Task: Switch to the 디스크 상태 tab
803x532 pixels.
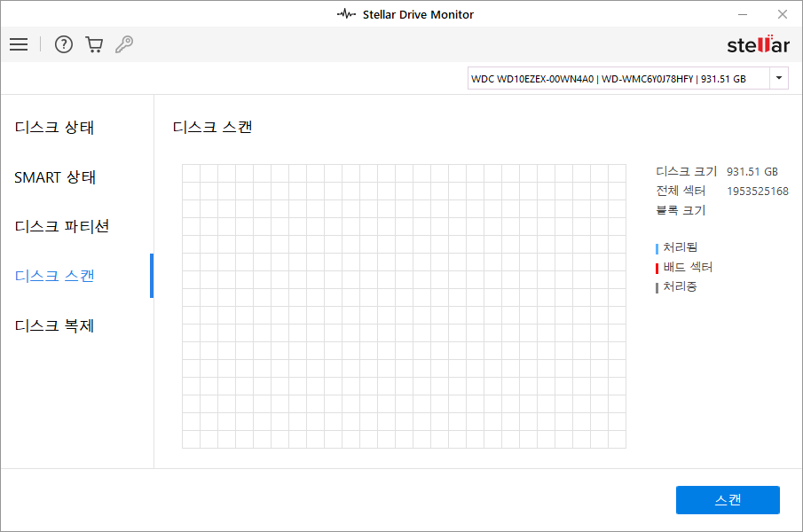Action: point(54,128)
